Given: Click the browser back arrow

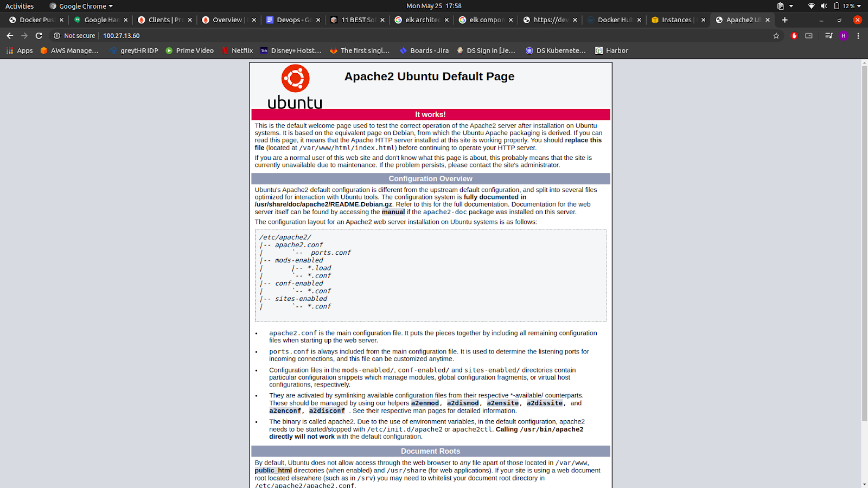Looking at the screenshot, I should point(10,36).
